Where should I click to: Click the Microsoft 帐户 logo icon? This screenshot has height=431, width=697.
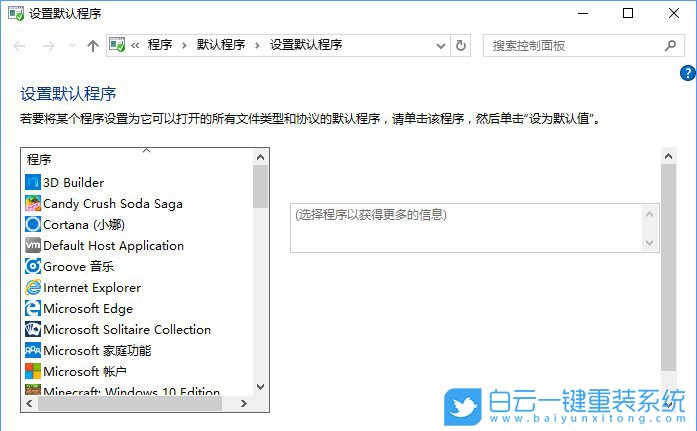[32, 371]
